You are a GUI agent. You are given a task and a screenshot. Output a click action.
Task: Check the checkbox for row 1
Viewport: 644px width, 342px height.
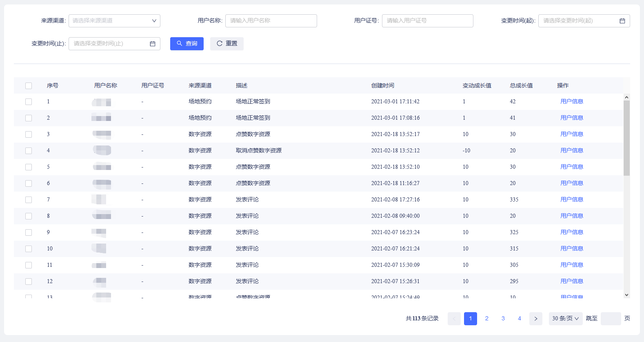click(29, 102)
